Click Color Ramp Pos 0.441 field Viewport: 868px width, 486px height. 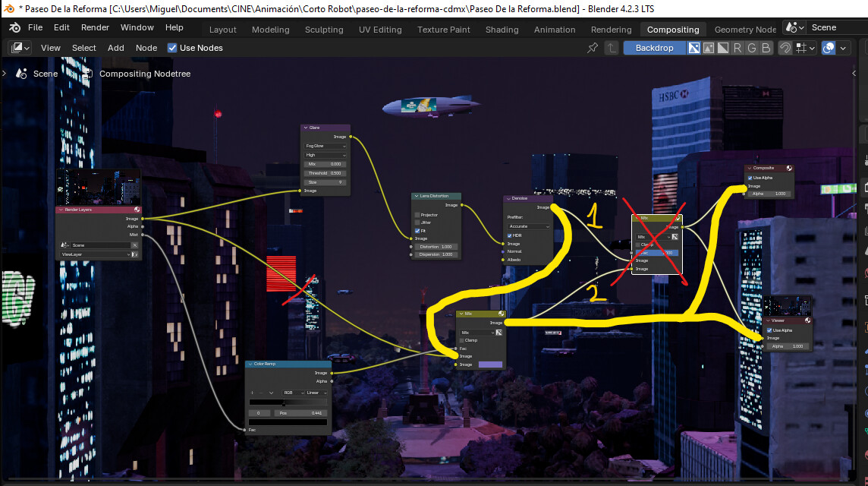point(301,413)
